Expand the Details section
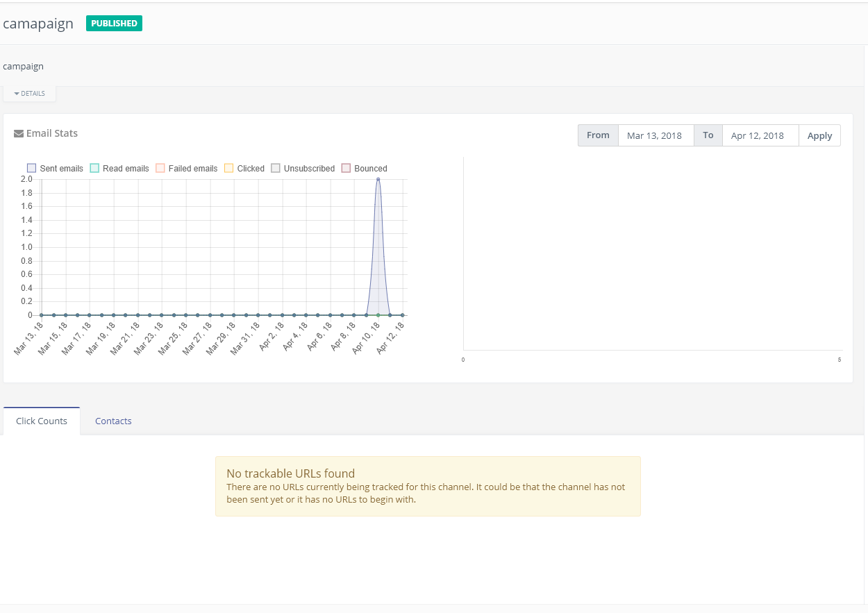The image size is (868, 613). (29, 93)
